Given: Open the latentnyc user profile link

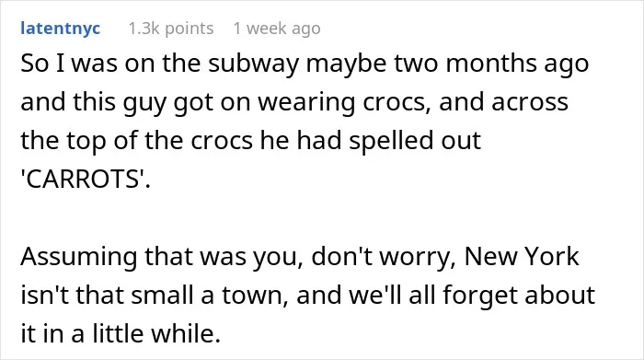Looking at the screenshot, I should [61, 29].
